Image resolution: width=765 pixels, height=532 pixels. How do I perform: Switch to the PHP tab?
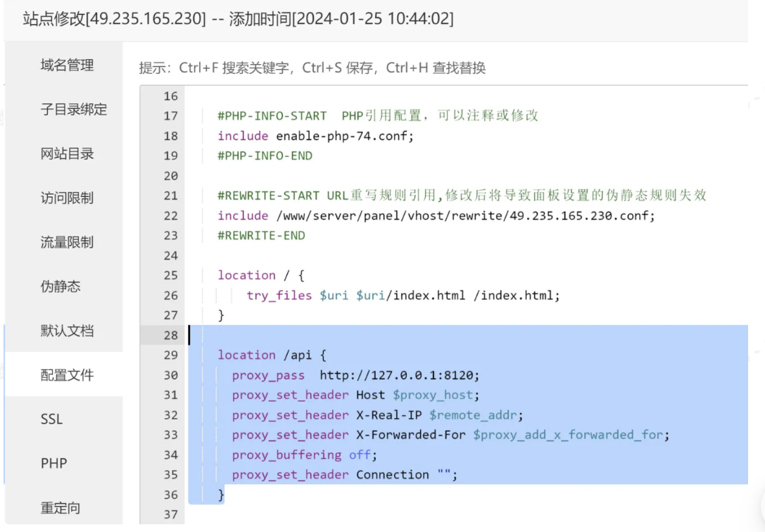point(53,464)
